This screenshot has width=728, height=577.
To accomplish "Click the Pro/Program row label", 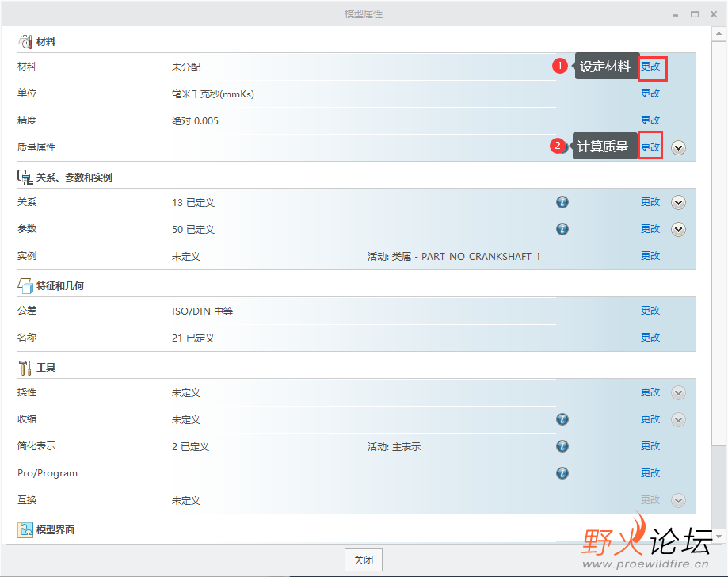I will 48,473.
